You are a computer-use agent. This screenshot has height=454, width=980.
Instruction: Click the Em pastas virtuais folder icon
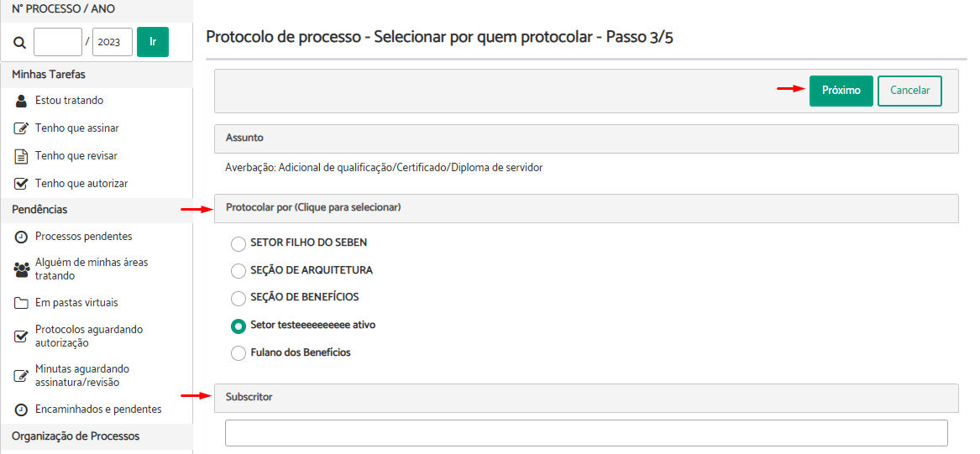[21, 304]
